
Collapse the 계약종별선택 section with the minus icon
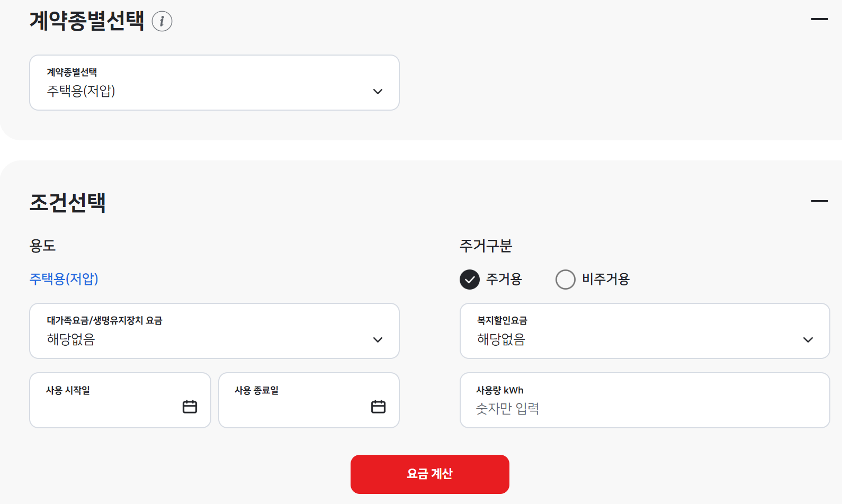click(x=819, y=19)
